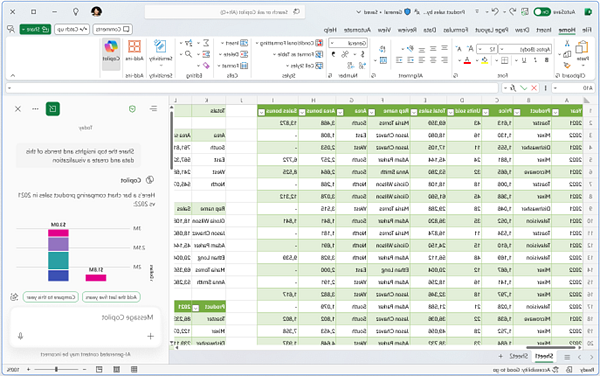Click the Insert Function fx icon
Screen dimensions: 600x376
coord(513,88)
